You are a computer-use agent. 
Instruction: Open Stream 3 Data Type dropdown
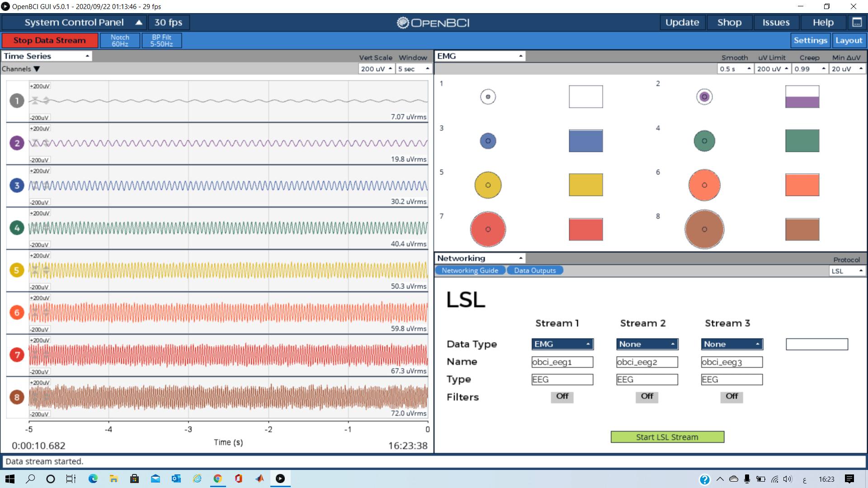(x=732, y=344)
